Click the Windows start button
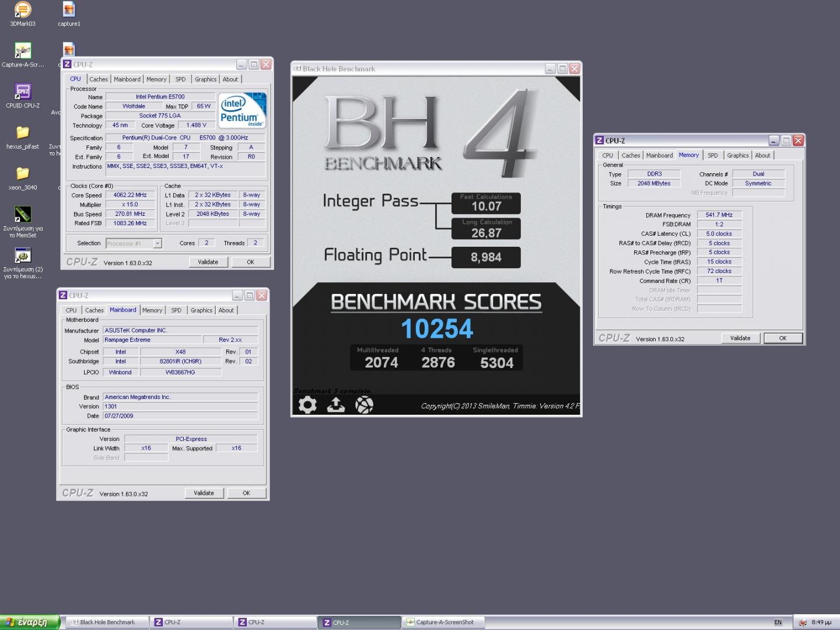The height and width of the screenshot is (630, 840). coord(30,622)
